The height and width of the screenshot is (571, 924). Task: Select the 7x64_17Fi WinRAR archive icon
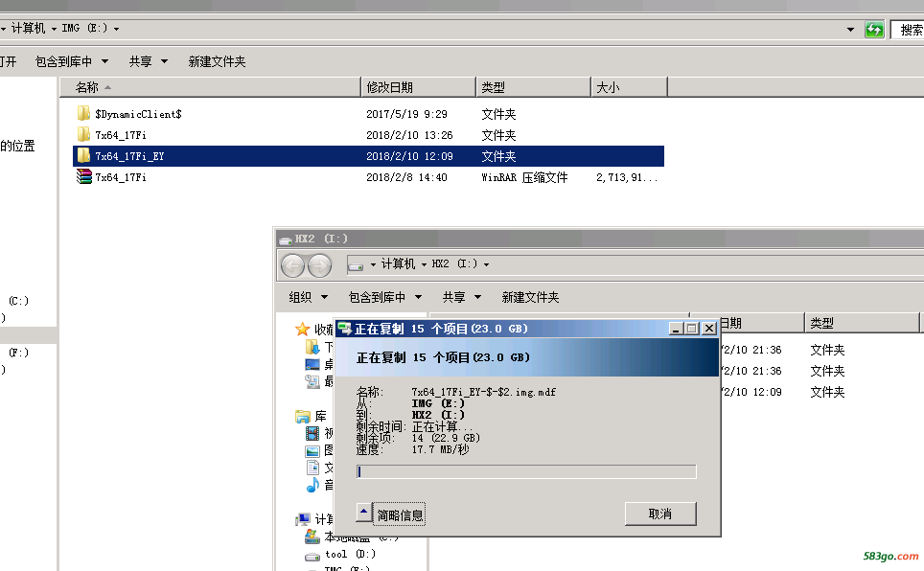pyautogui.click(x=84, y=177)
